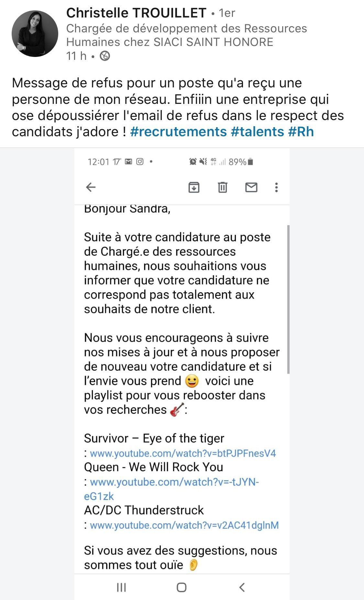Screen dimensions: 364x600
Task: Tap the back arrow in the email header
Action: 91,187
